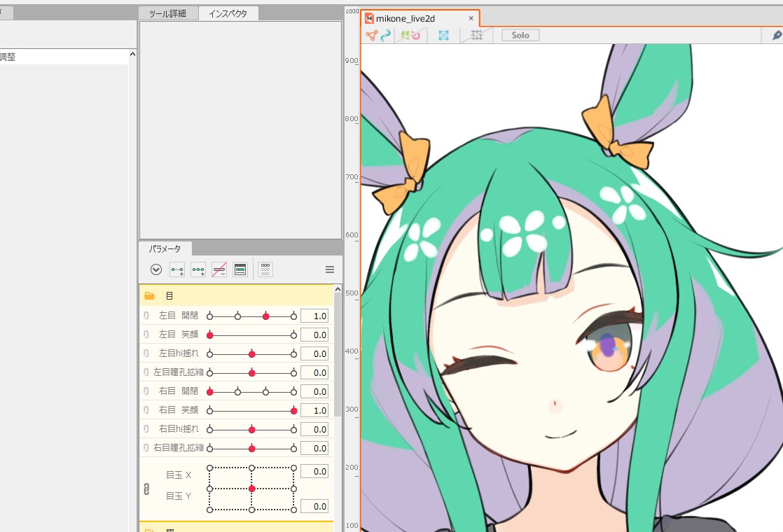Toggle link icon joining 目玉 X and Y

146,489
